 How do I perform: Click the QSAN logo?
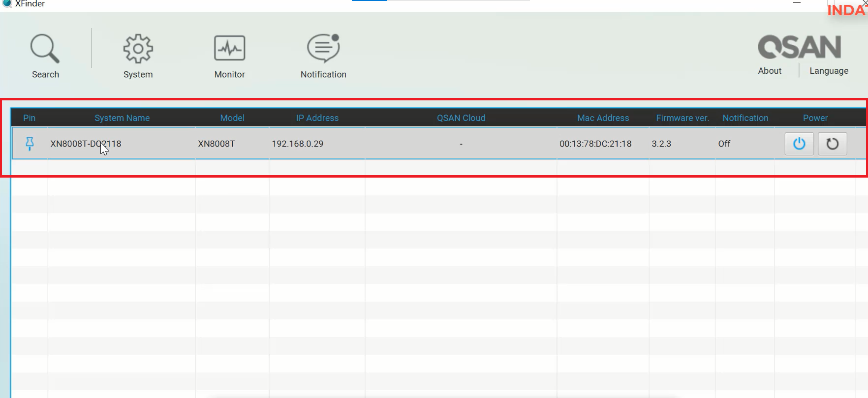click(x=799, y=47)
